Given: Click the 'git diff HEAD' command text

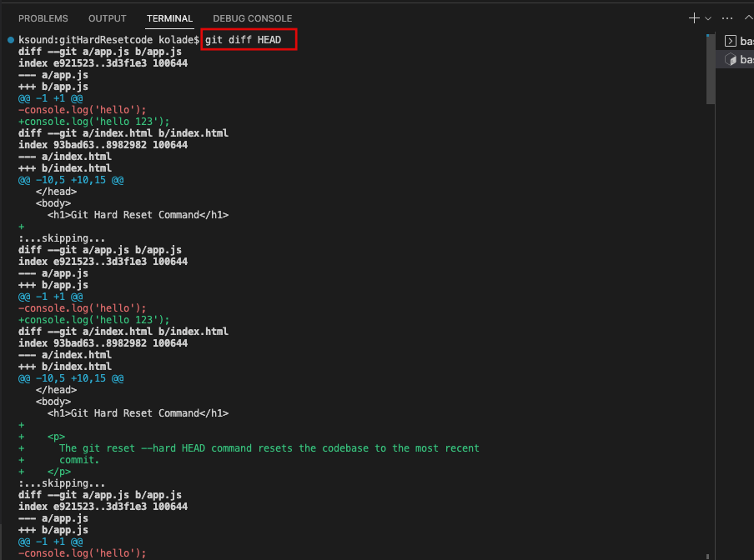Looking at the screenshot, I should [x=248, y=40].
